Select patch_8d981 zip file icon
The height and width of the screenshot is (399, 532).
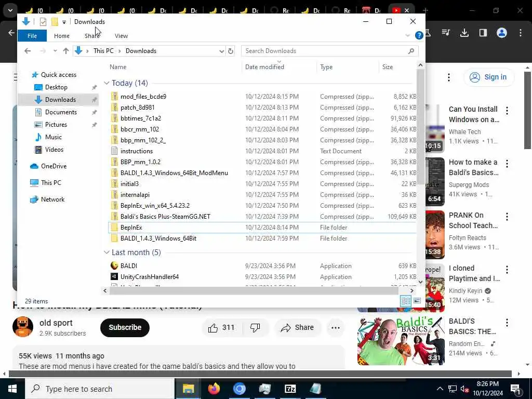(x=115, y=108)
